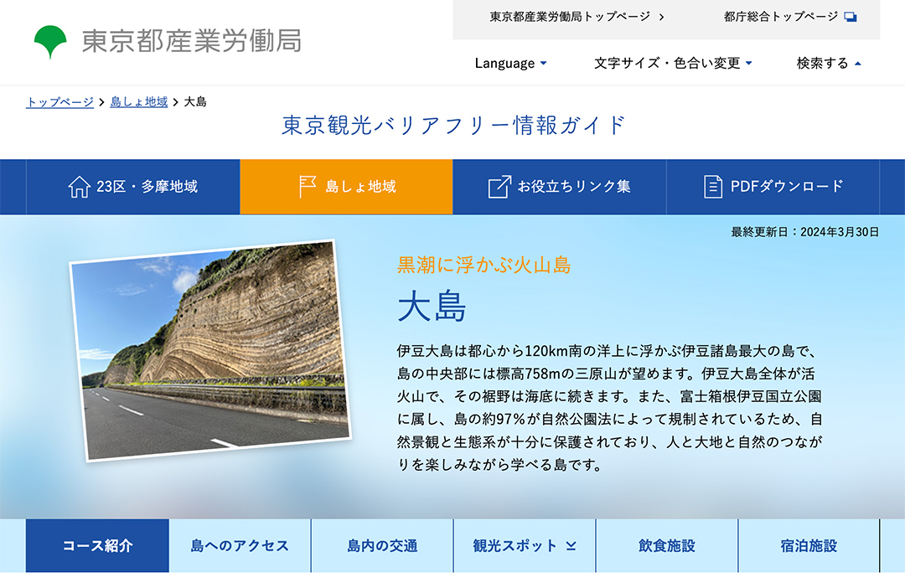Image resolution: width=905 pixels, height=588 pixels.
Task: Go to the 飲食施設 tab
Action: (667, 546)
